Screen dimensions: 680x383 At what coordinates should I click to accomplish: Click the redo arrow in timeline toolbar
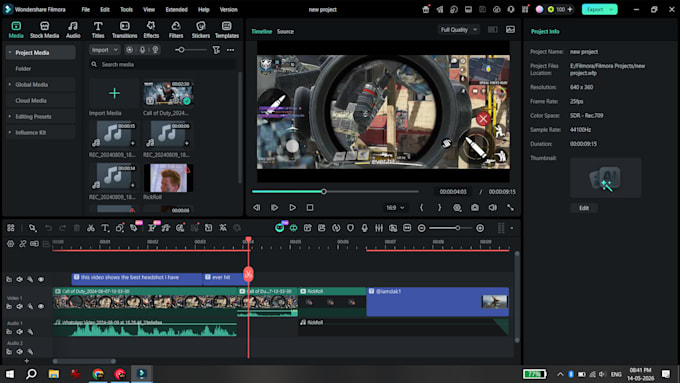(x=62, y=228)
